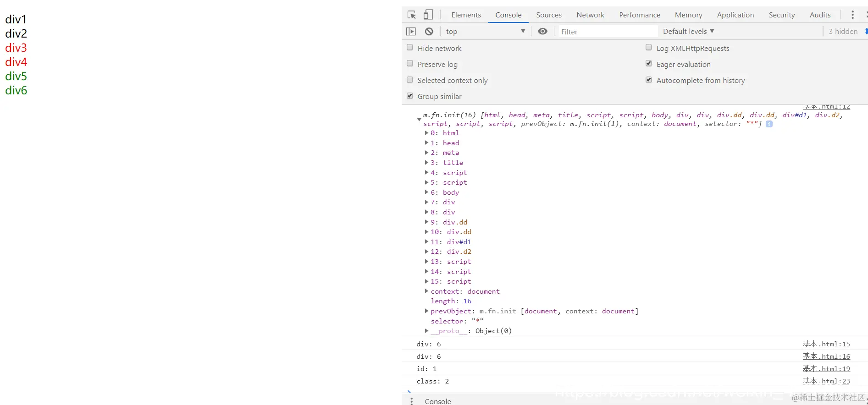Expand the 12: div.d2 entry
This screenshot has width=868, height=405.
pos(426,252)
